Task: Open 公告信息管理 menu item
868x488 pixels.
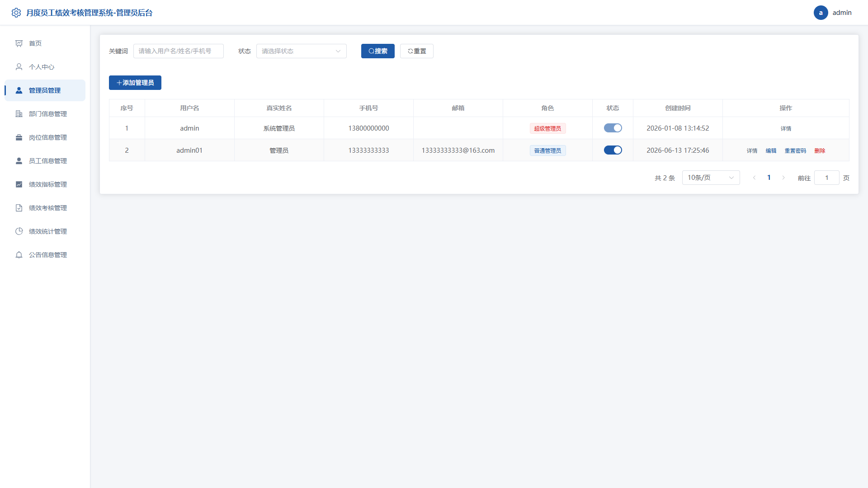Action: click(45, 255)
